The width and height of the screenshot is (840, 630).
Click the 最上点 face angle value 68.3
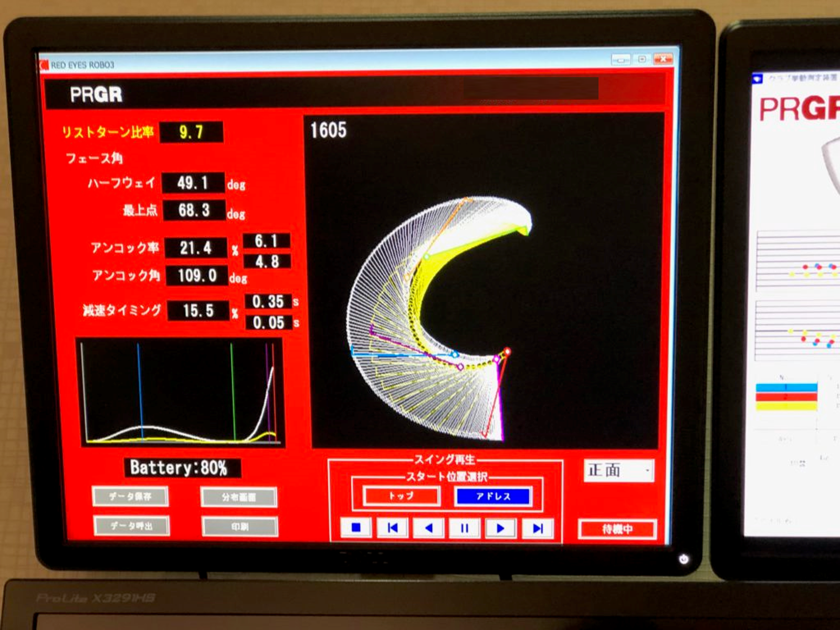(194, 210)
